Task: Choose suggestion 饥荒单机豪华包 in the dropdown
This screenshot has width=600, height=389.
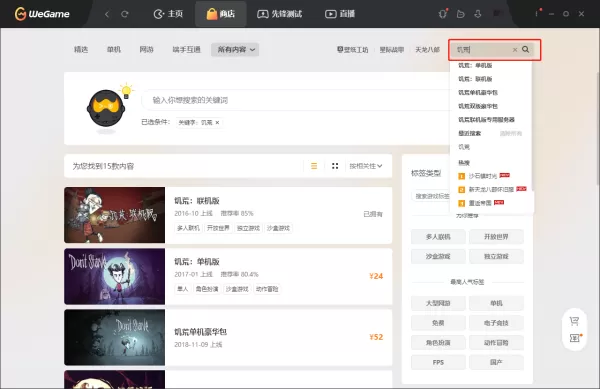Action: click(478, 93)
